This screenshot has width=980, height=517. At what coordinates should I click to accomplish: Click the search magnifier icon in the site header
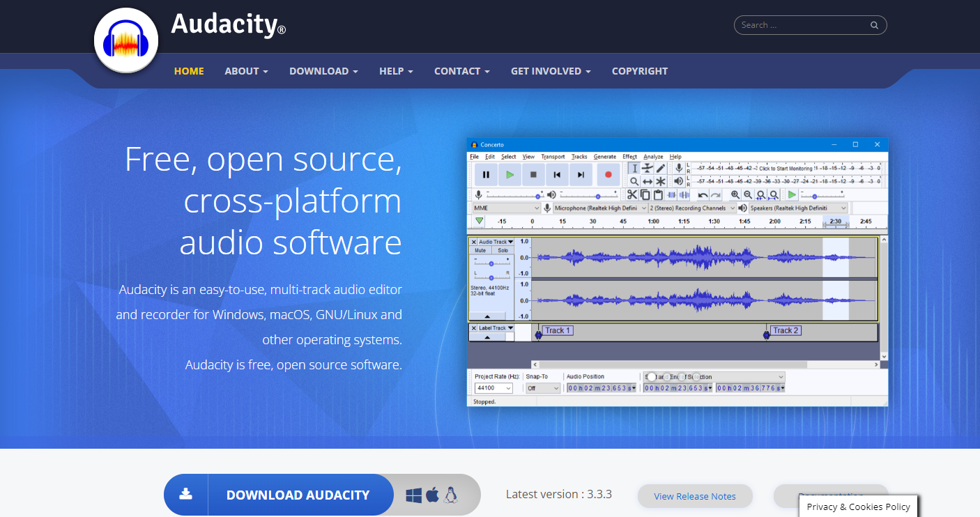coord(874,25)
